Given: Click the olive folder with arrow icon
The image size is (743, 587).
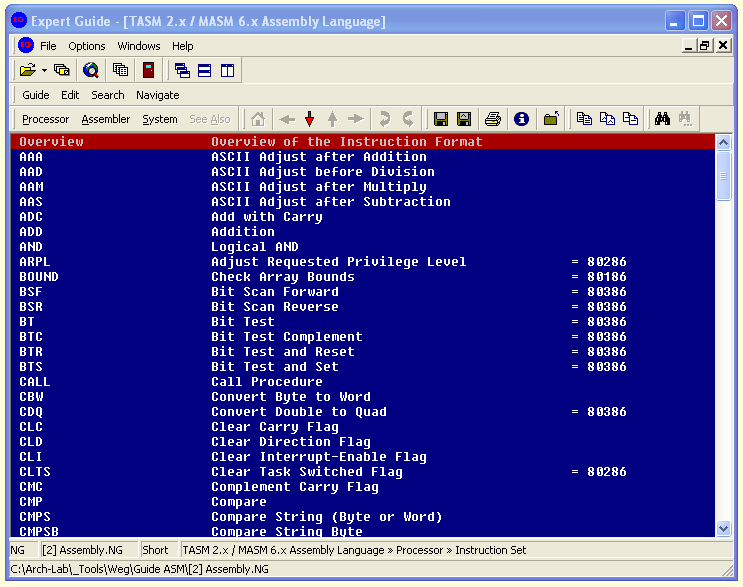Looking at the screenshot, I should 551,119.
